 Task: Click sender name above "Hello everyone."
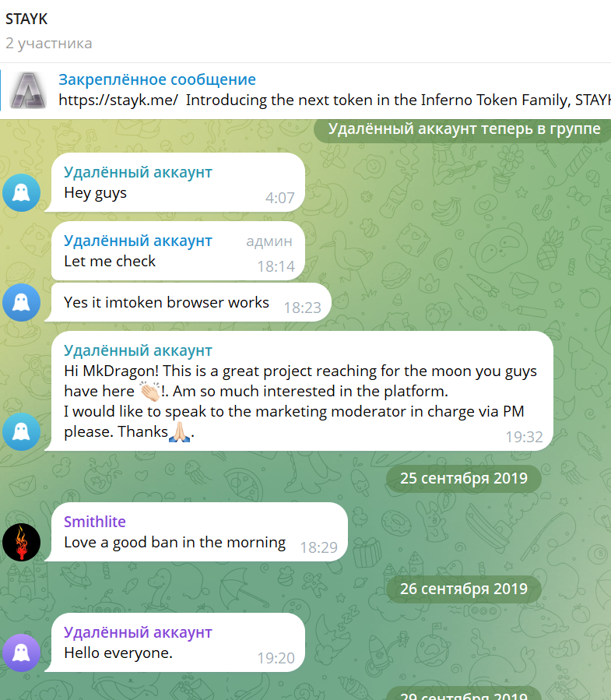tap(138, 632)
